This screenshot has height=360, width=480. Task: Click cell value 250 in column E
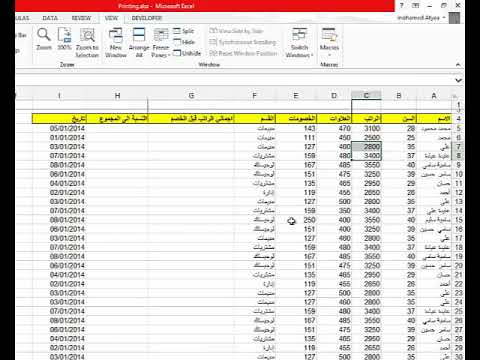pos(296,220)
